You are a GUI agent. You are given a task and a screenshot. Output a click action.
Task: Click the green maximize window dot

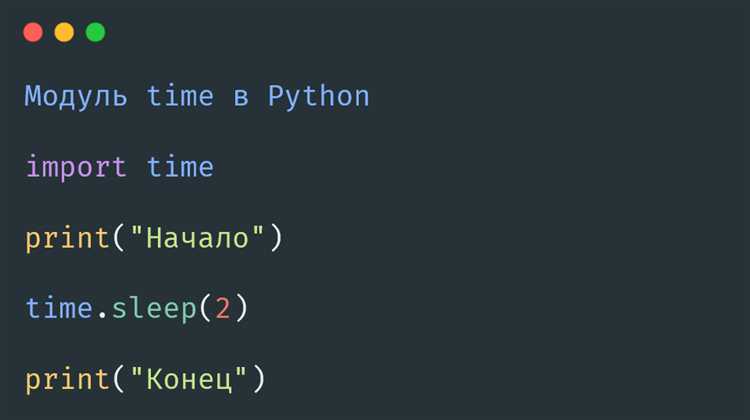[95, 32]
